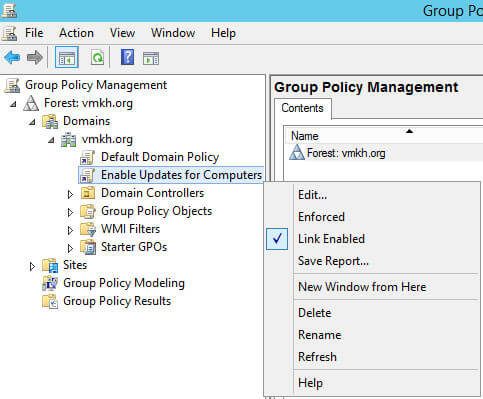Select Group Policy Modeling label

point(124,283)
